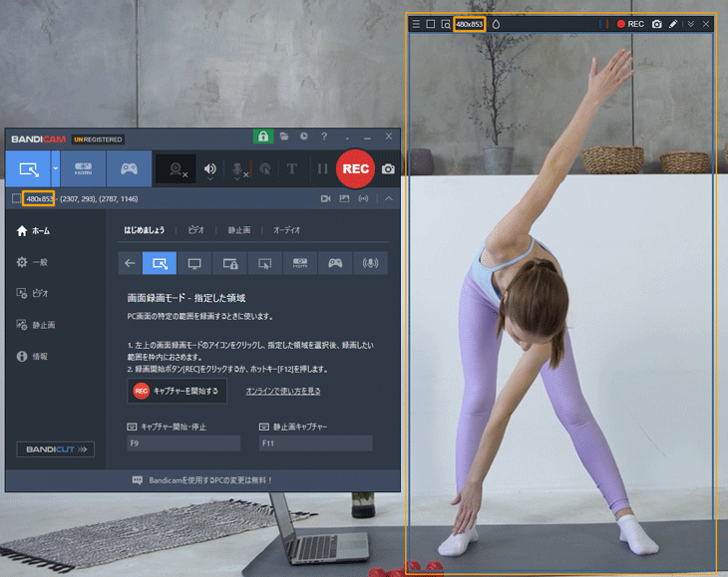Open the output folder icon in title bar

tap(284, 137)
